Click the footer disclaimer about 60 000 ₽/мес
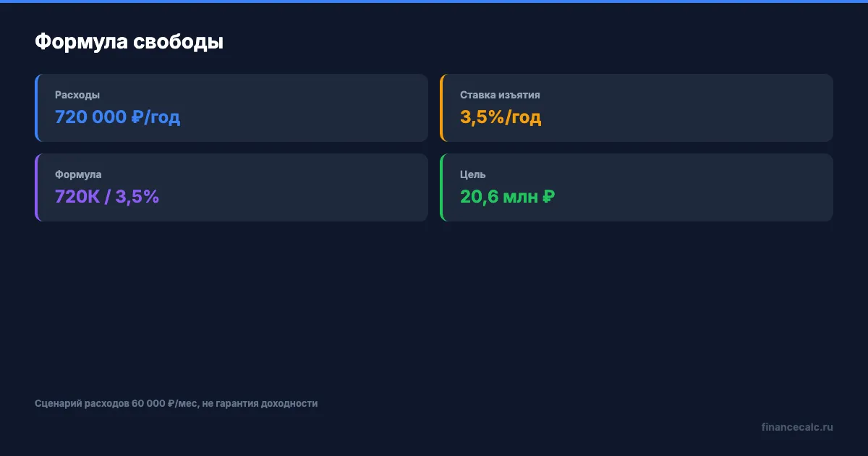This screenshot has width=868, height=456. [x=176, y=403]
